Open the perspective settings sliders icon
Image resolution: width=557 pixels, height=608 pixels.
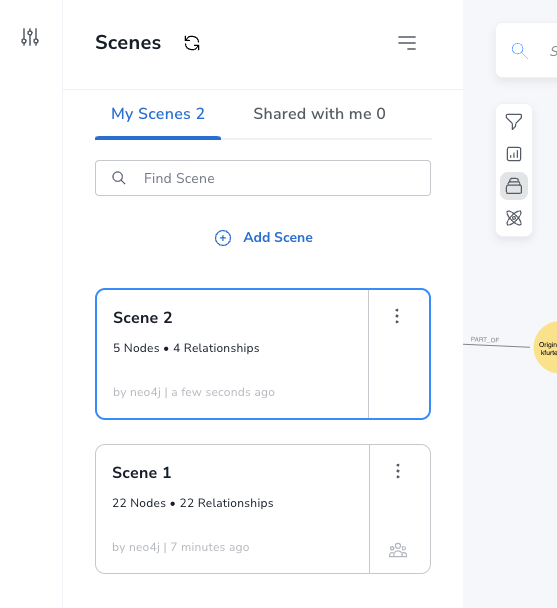(30, 37)
